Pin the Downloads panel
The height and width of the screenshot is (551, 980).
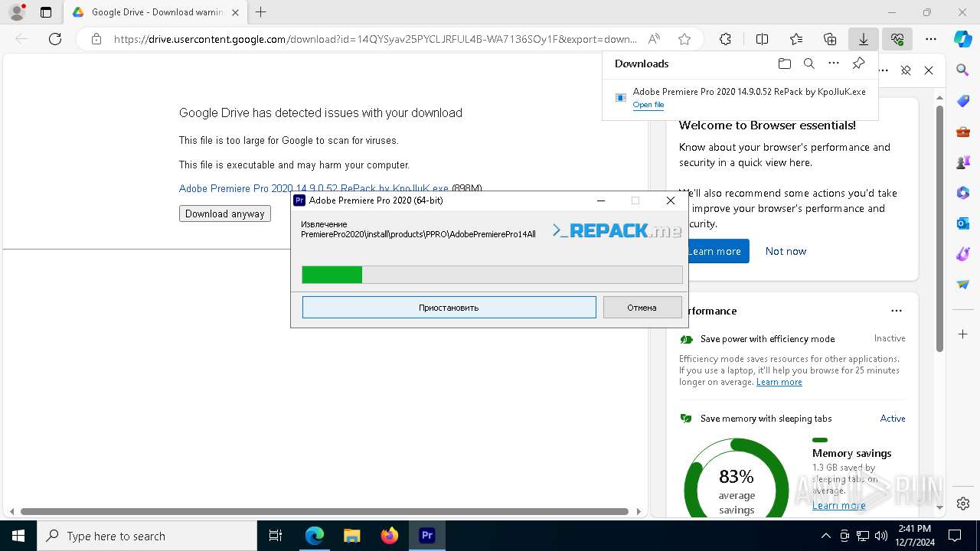[859, 64]
